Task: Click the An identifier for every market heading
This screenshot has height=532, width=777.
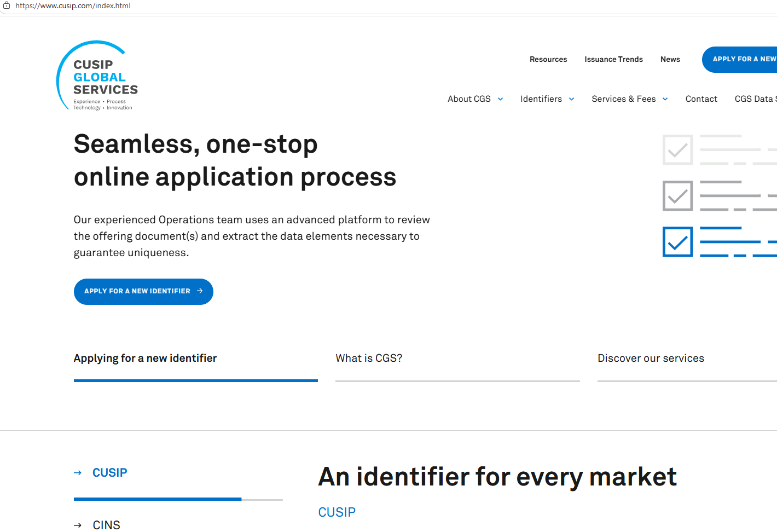Action: (x=497, y=477)
